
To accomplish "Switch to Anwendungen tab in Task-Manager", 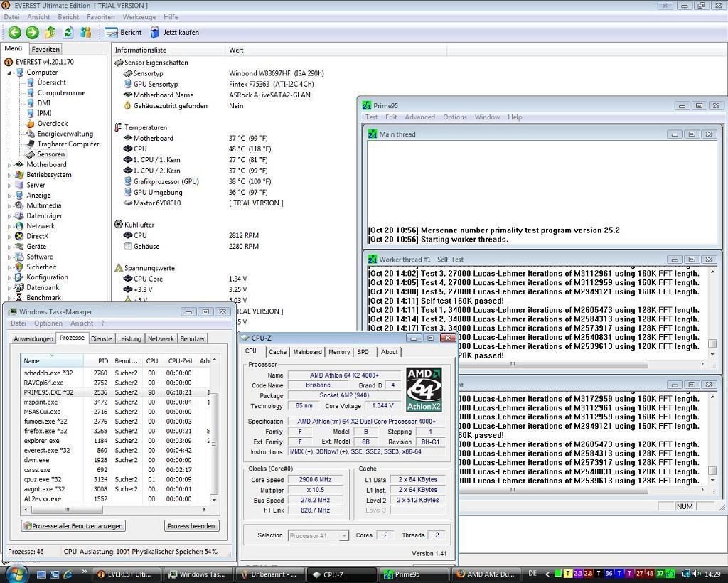I will click(x=33, y=339).
